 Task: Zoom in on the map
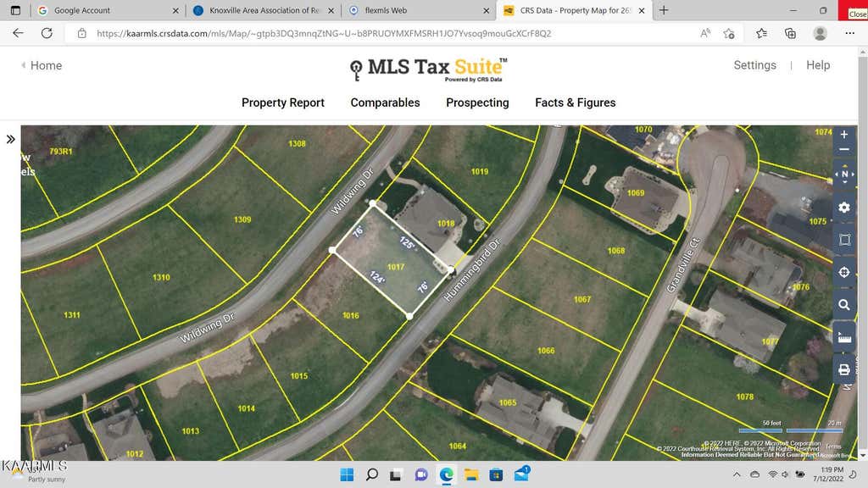click(843, 135)
